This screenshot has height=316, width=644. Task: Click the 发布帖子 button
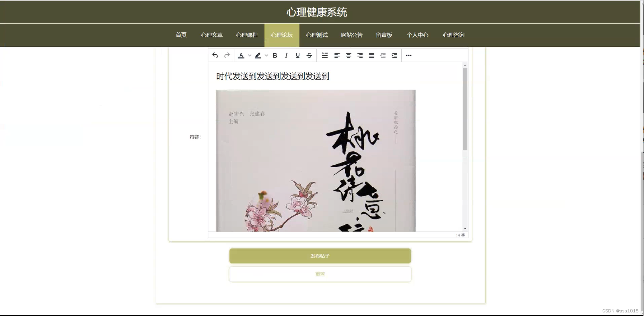coord(320,256)
